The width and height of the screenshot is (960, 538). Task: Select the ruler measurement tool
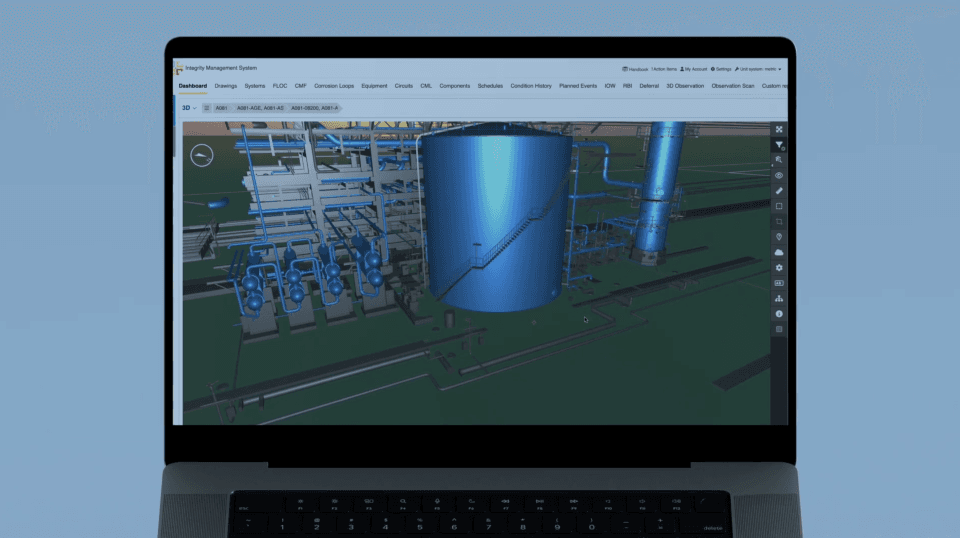(779, 190)
